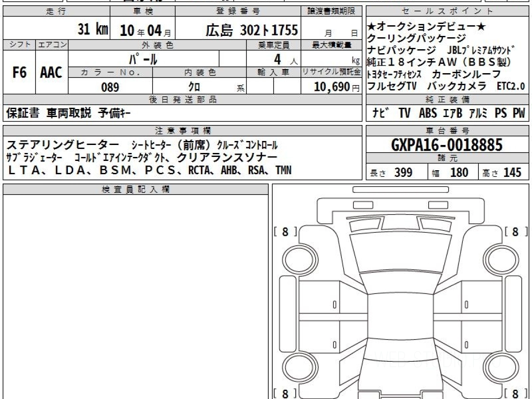Select カーボンルーフ sales point
This screenshot has height=399, width=532.
click(467, 74)
